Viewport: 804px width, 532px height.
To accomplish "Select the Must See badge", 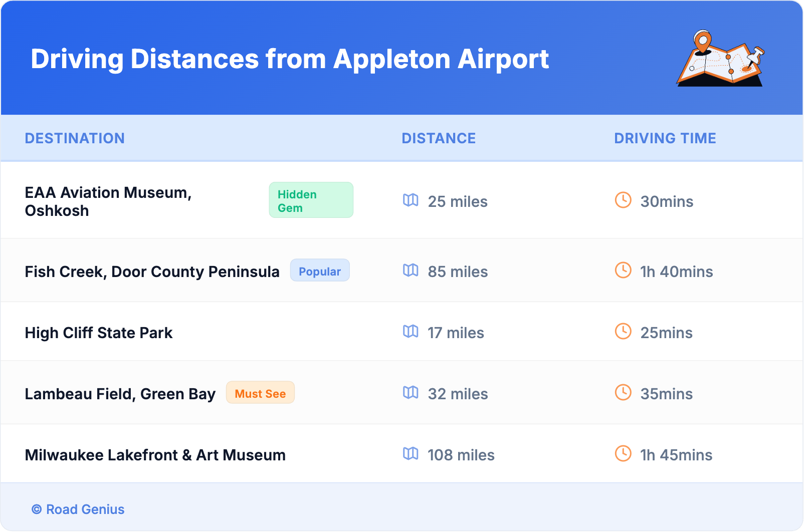I will point(260,393).
